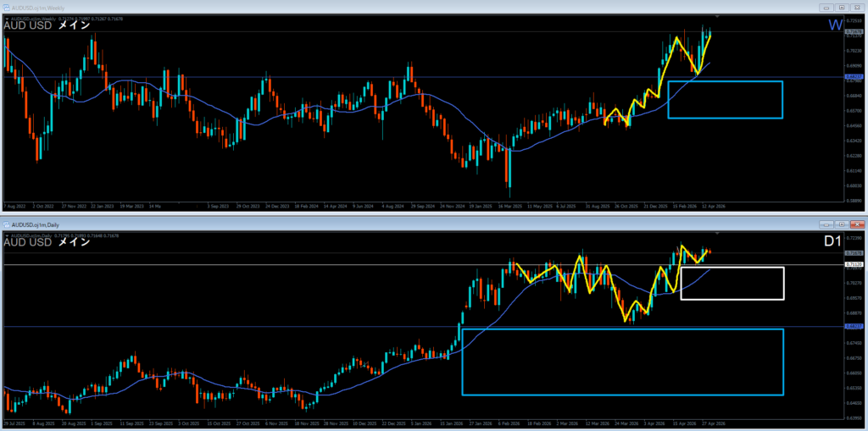The width and height of the screenshot is (868, 431).
Task: Click the blue 0.68237 price label on the Weekly chart
Action: (x=854, y=77)
